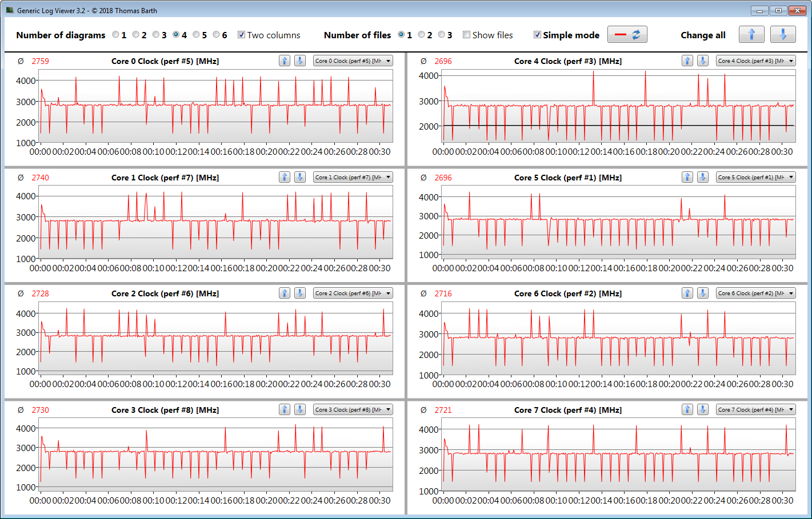Click the up arrow for Core 0 Clock diagram
Screen dimensions: 812x519
[285, 61]
